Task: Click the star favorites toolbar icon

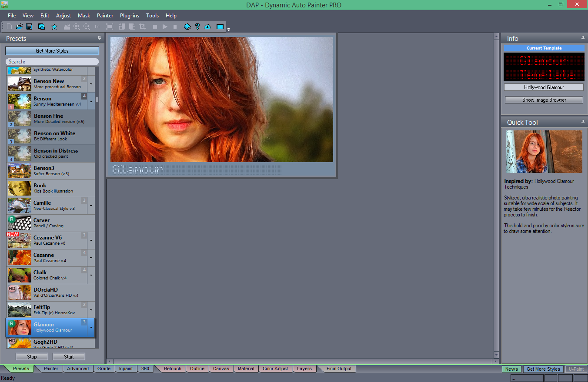Action: 54,27
